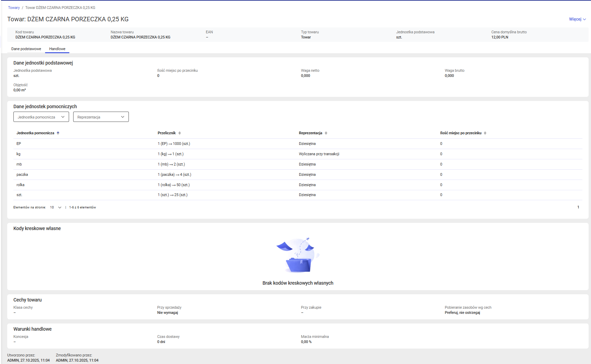The image size is (591, 364).
Task: Go to Towary breadcrumb link
Action: (x=14, y=8)
